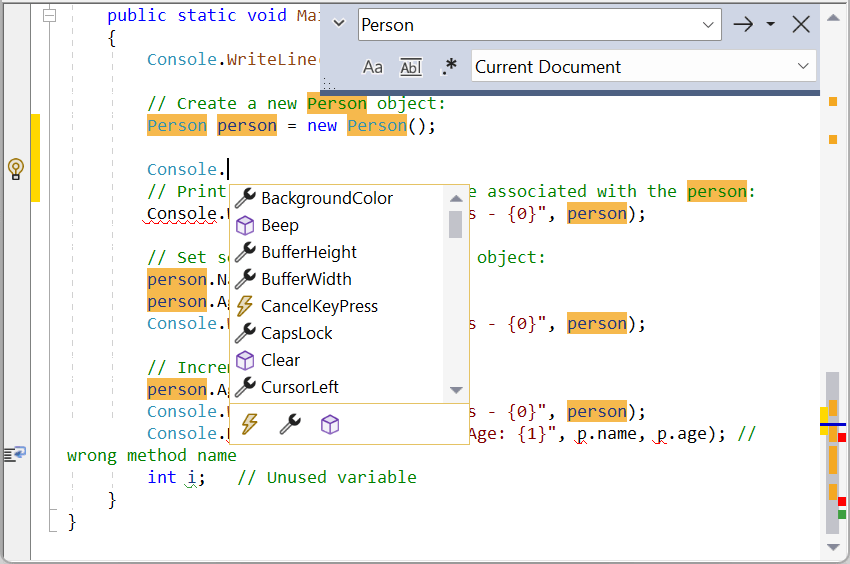This screenshot has height=564, width=850.
Task: Click highlighted Person in the comment
Action: pos(337,103)
